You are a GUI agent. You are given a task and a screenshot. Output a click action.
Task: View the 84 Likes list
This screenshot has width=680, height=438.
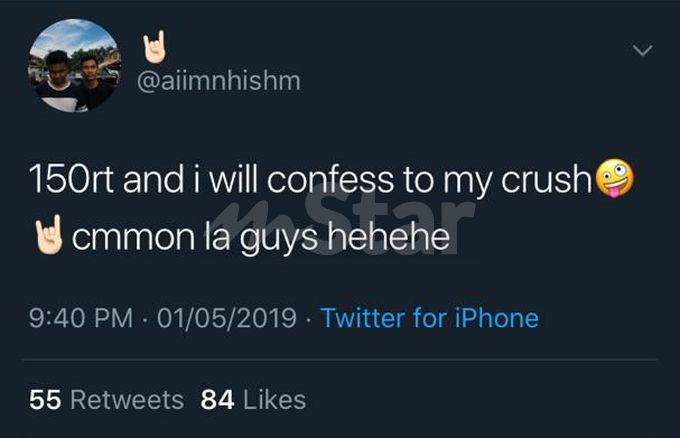[x=253, y=400]
